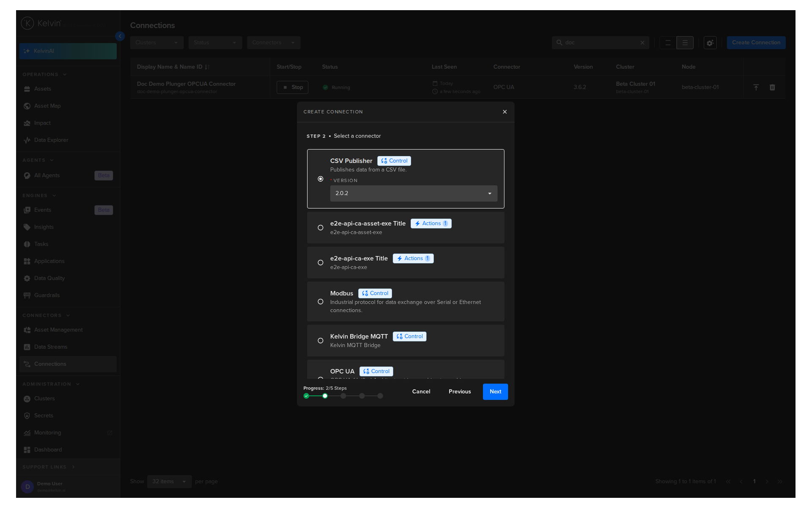Open All Agents page
This screenshot has height=508, width=812.
click(x=68, y=175)
